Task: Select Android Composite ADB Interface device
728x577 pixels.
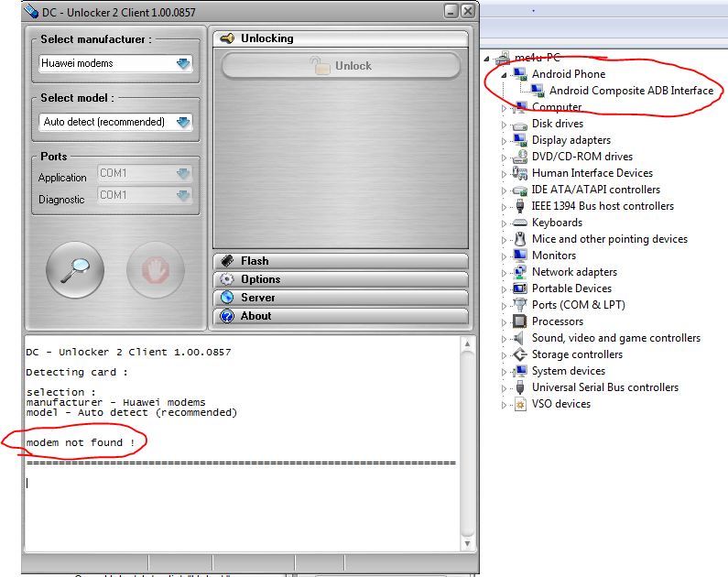Action: [x=632, y=91]
